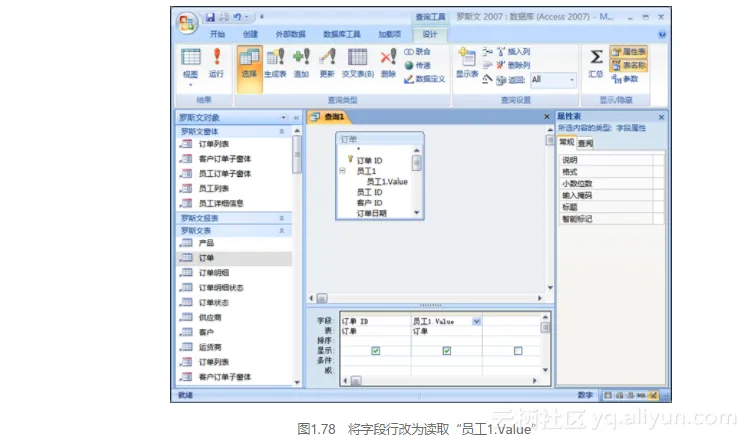The height and width of the screenshot is (441, 748).
Task: Collapse the navigation pane with shutter button
Action: (296, 117)
